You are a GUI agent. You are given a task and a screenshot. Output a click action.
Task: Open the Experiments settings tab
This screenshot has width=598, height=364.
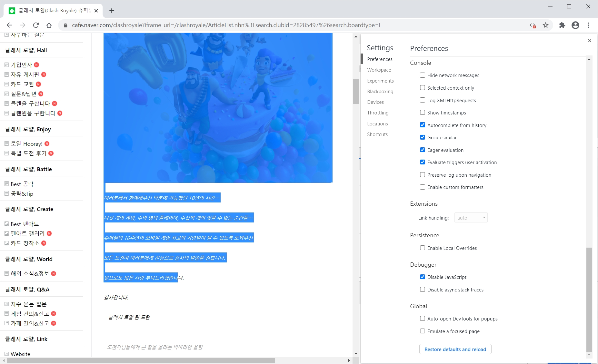click(x=380, y=81)
